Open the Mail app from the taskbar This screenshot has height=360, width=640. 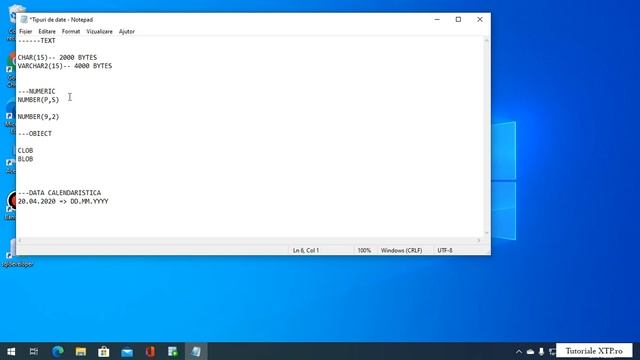click(127, 351)
